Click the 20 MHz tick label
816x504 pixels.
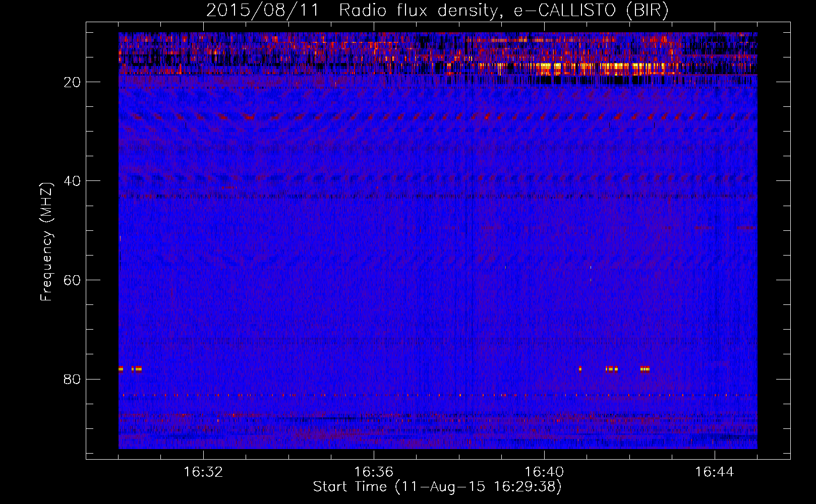72,83
